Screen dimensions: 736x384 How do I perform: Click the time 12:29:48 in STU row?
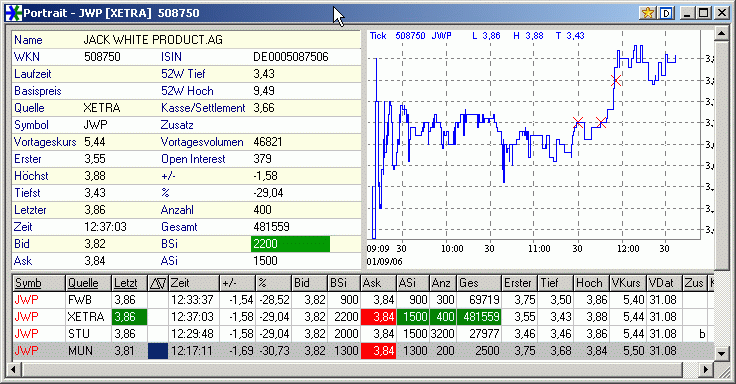192,334
